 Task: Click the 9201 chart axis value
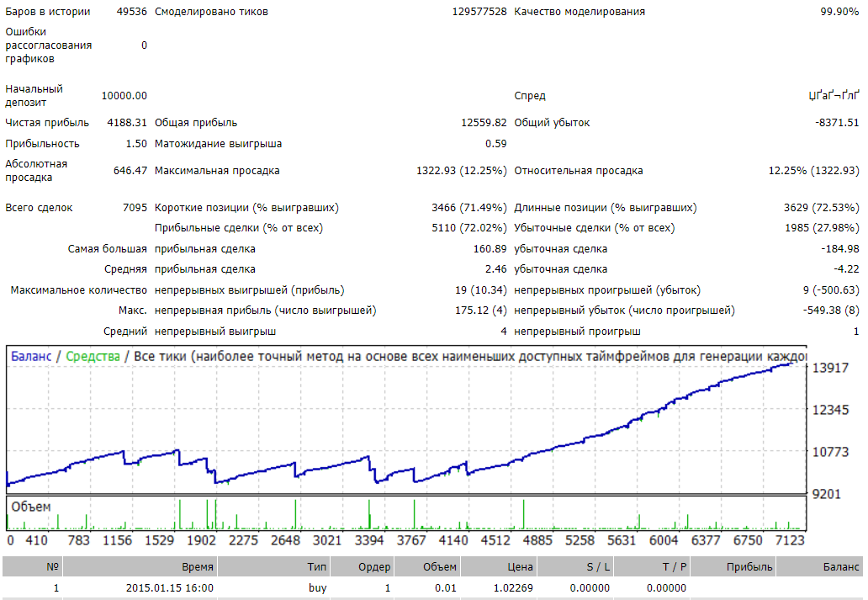click(x=826, y=494)
